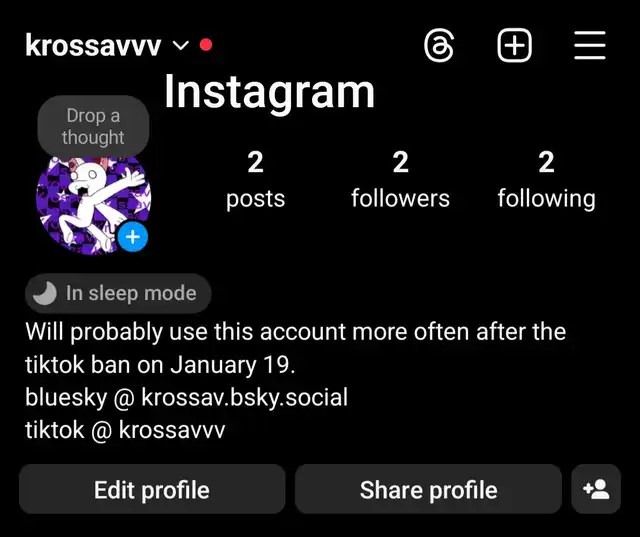Click the tiktok @ krossavvv bio line
This screenshot has height=537, width=640.
click(125, 430)
